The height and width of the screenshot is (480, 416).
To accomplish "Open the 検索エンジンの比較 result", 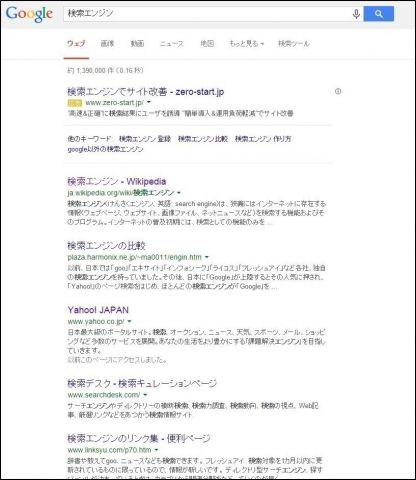I will [106, 246].
